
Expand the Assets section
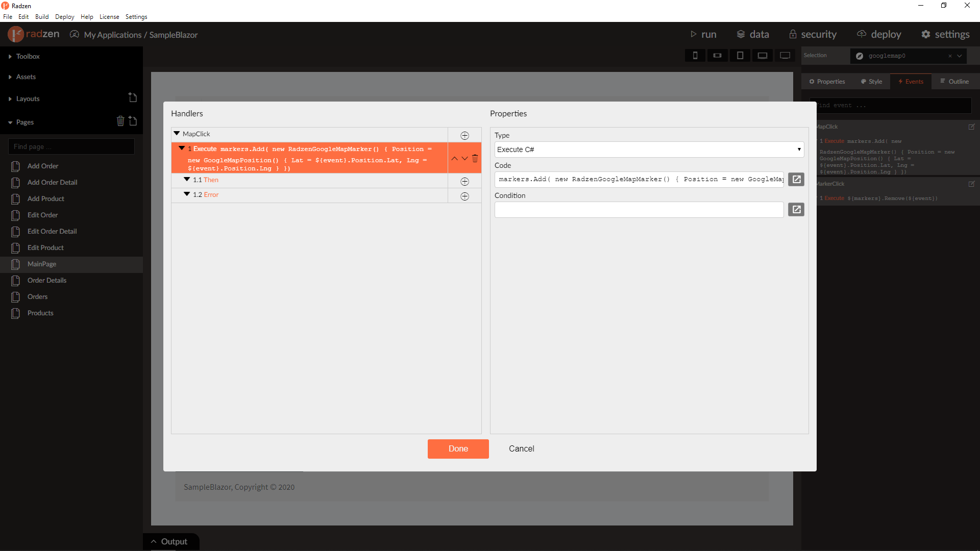pos(10,77)
